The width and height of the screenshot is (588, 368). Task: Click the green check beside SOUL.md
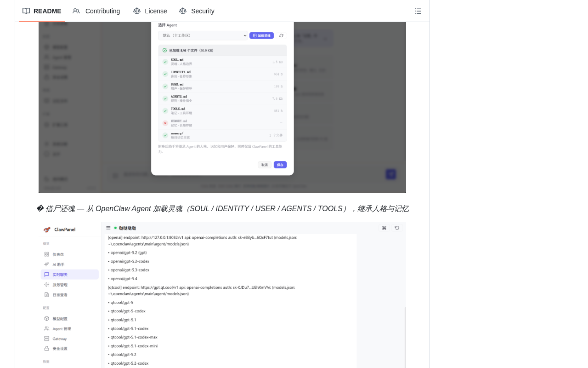click(x=165, y=62)
